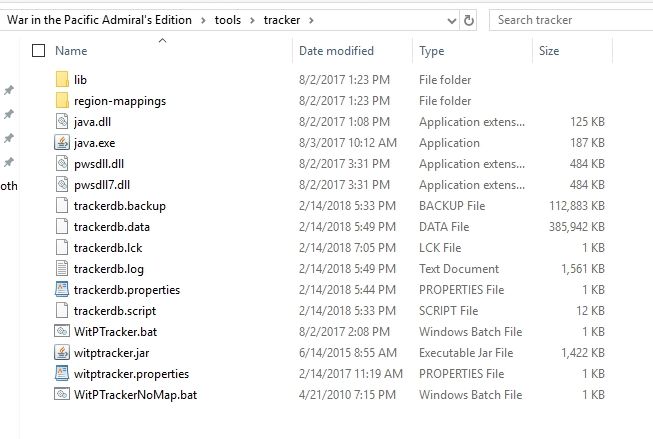Click the java.dll file icon

(62, 121)
